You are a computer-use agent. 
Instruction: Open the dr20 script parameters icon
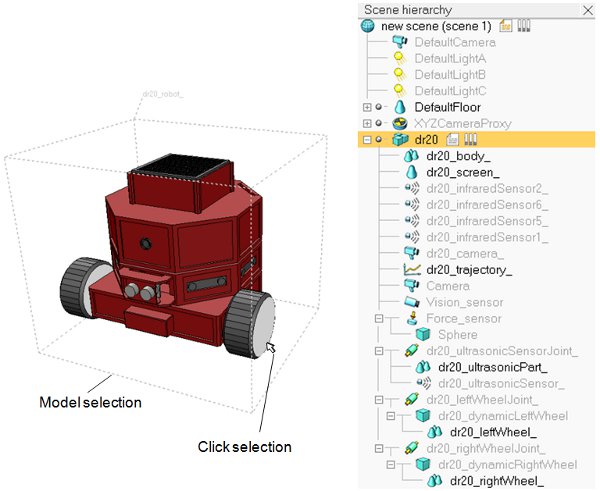(470, 139)
